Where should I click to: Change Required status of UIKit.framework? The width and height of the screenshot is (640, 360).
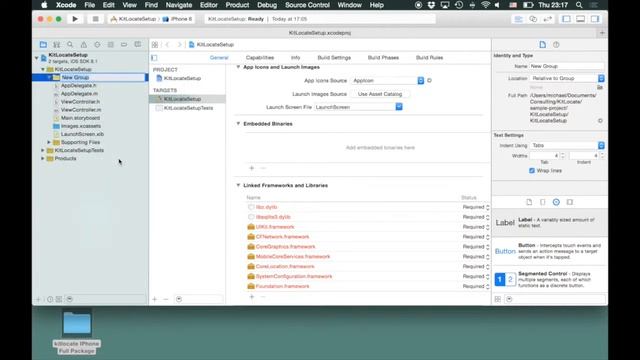coord(476,227)
